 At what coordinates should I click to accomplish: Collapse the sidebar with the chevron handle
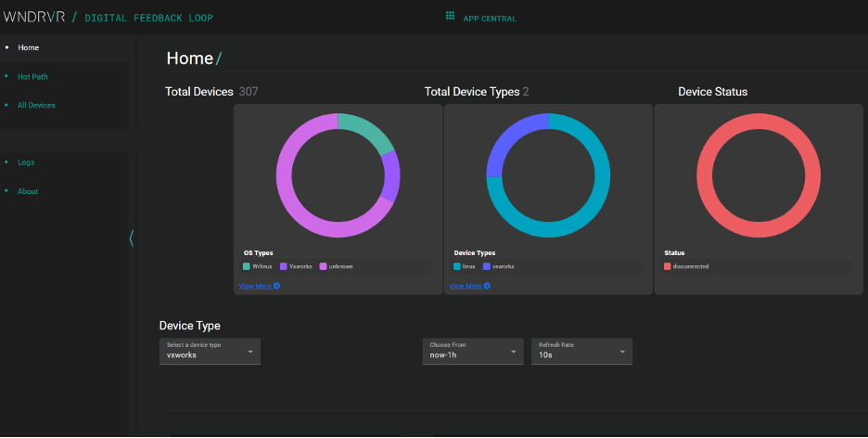(x=131, y=238)
